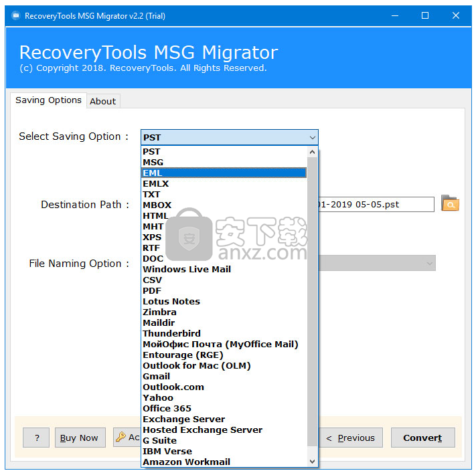Open the File Naming Option dropdown arrow

coord(429,263)
